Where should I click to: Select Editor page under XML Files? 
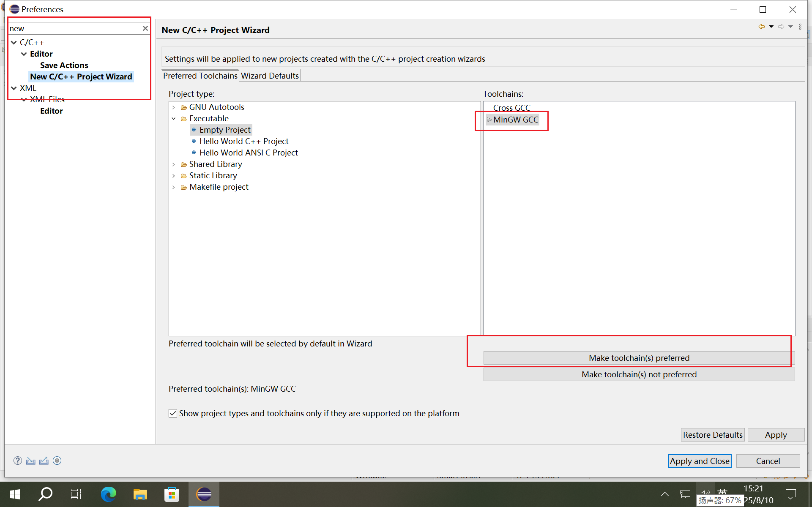click(x=52, y=111)
